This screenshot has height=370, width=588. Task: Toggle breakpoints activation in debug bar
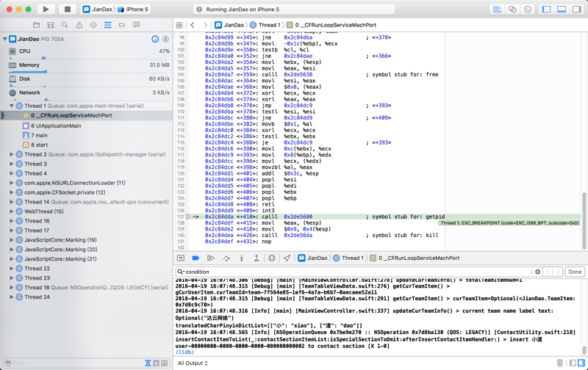[196, 258]
